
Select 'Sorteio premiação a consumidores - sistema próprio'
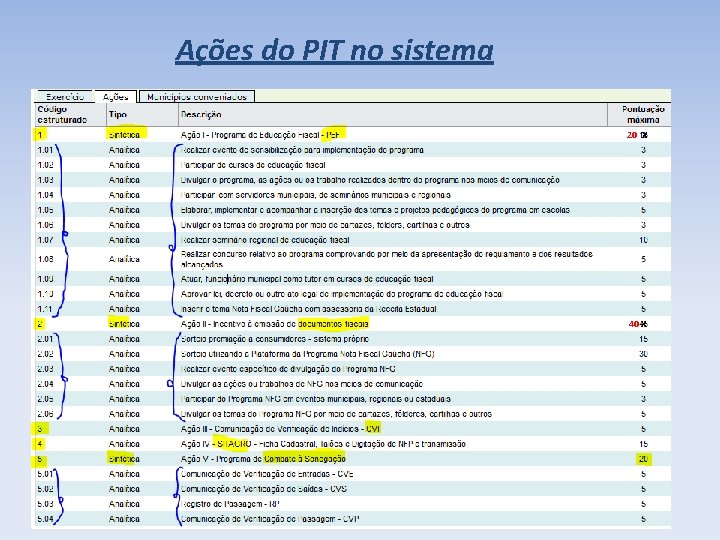click(274, 339)
